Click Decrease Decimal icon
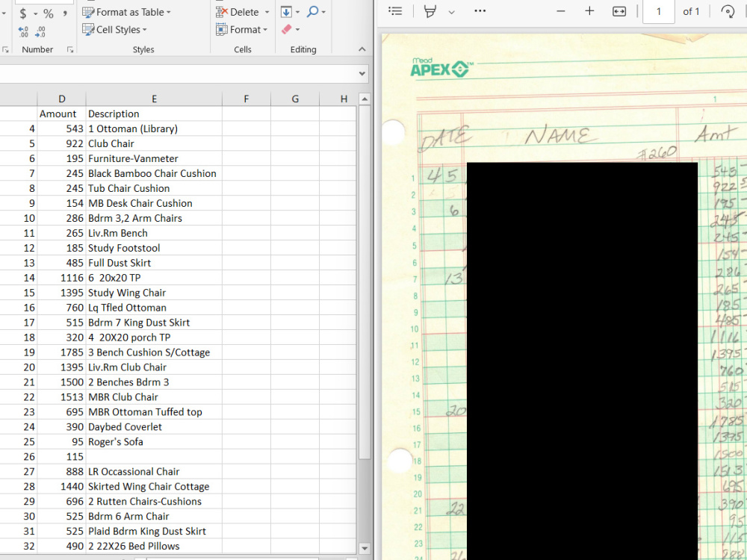 pyautogui.click(x=40, y=31)
